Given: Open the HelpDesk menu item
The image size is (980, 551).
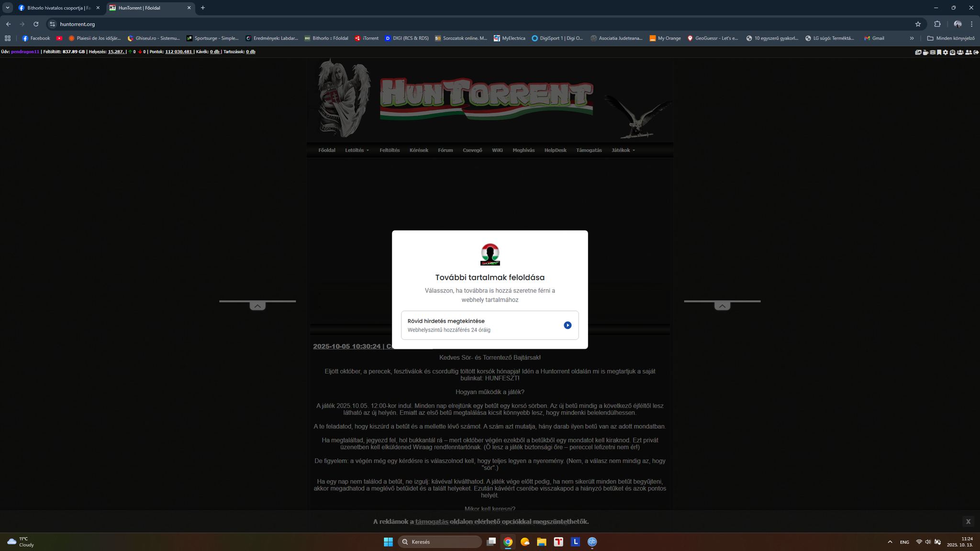Looking at the screenshot, I should tap(555, 150).
